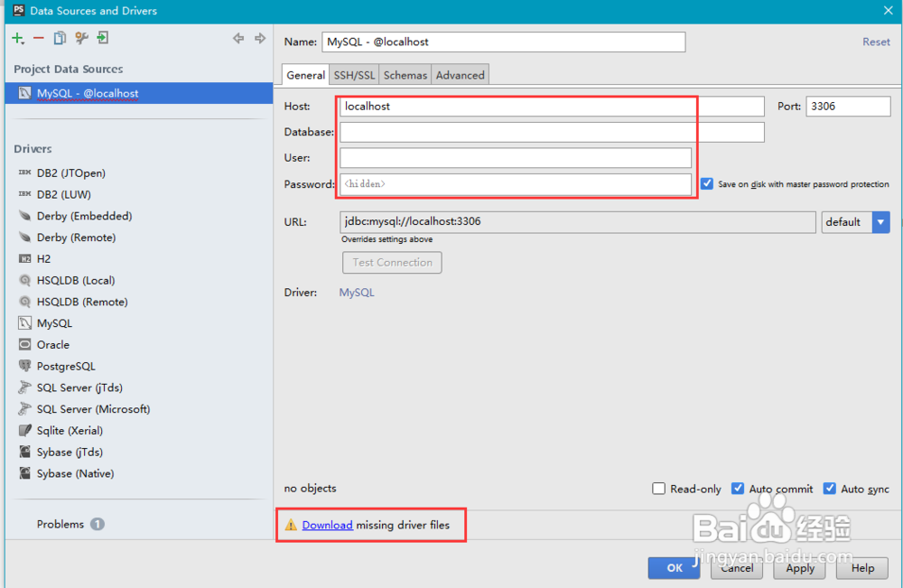The image size is (903, 588).
Task: Click the Download missing driver link
Action: (327, 525)
